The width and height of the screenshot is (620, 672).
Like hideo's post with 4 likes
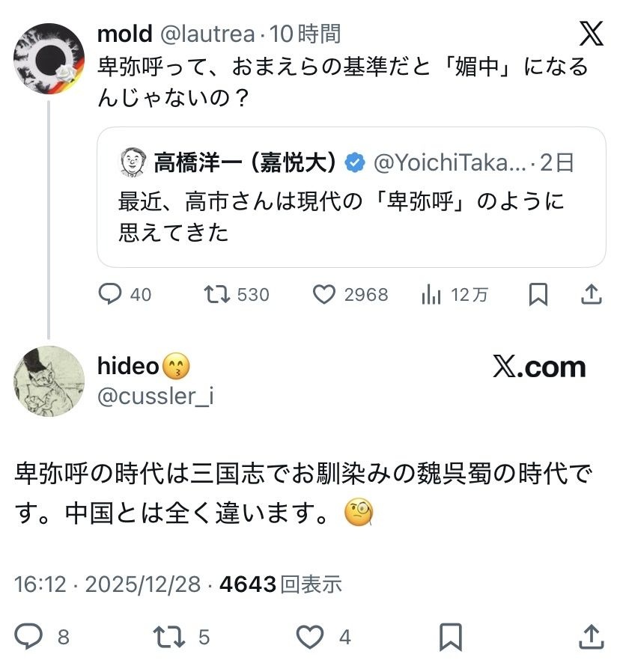coord(308,637)
